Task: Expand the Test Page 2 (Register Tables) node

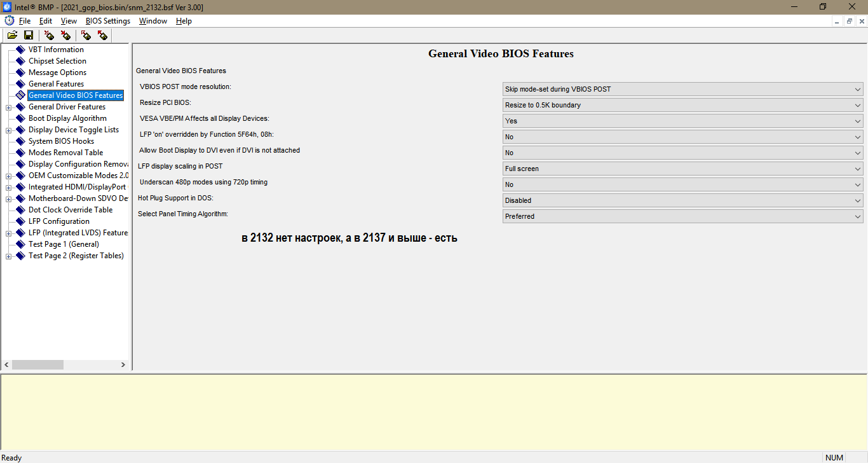Action: click(x=9, y=256)
